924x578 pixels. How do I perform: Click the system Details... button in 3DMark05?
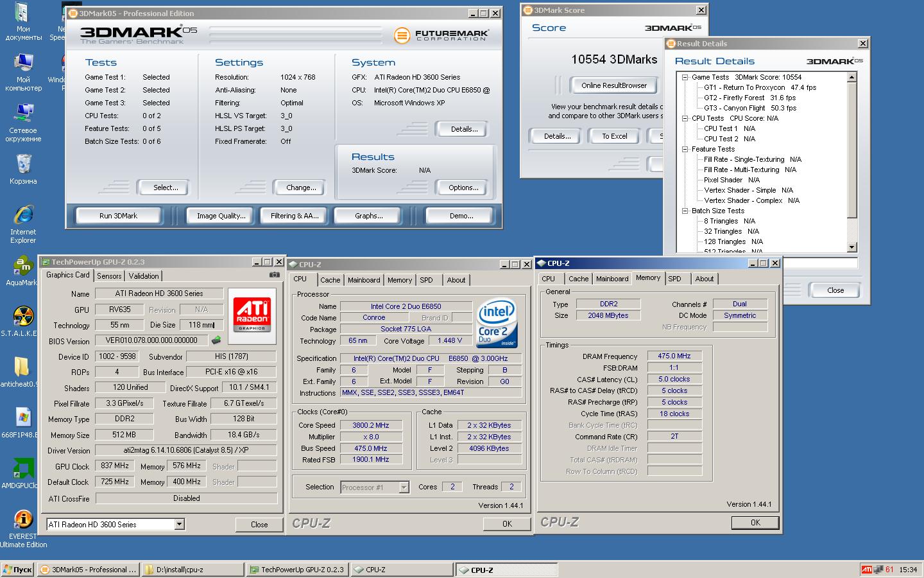coord(463,129)
